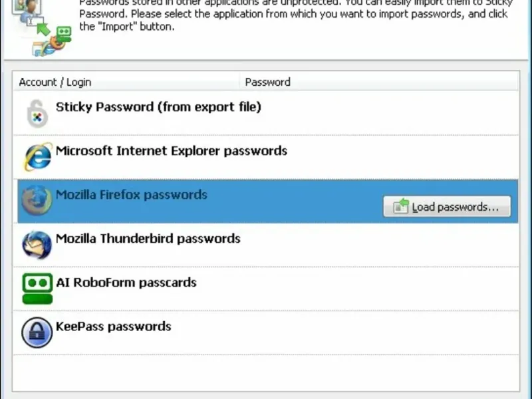The height and width of the screenshot is (399, 532).
Task: Click the KeePass blue lock icon
Action: coord(37,332)
